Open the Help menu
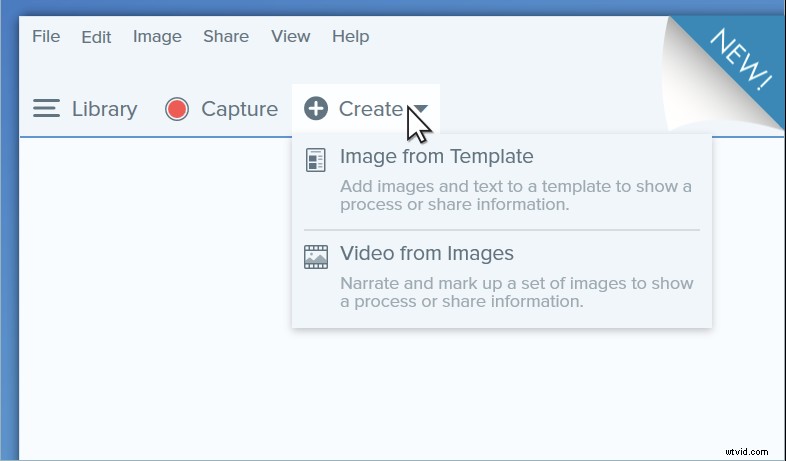Image resolution: width=786 pixels, height=461 pixels. coord(350,37)
